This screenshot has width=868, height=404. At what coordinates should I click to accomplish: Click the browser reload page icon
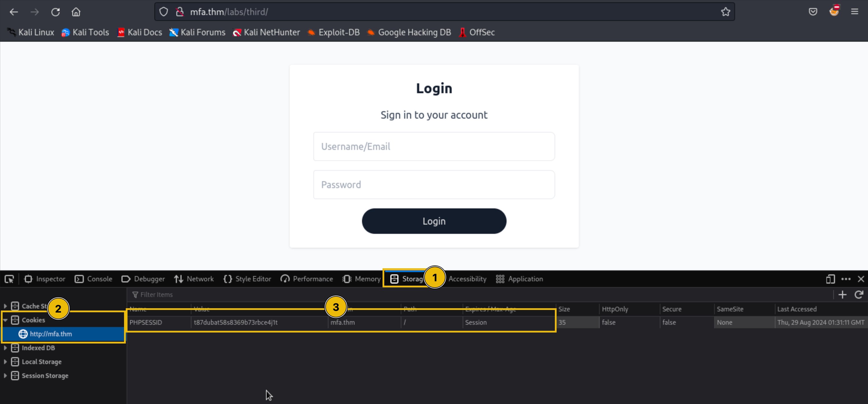[56, 12]
